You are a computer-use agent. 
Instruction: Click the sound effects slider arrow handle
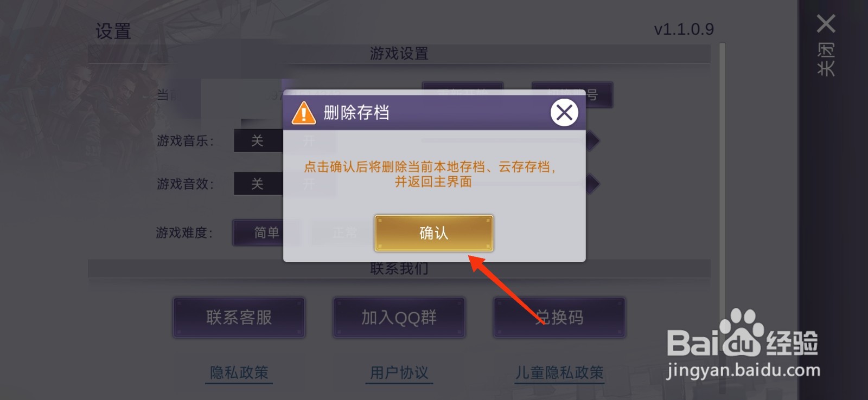pyautogui.click(x=592, y=184)
